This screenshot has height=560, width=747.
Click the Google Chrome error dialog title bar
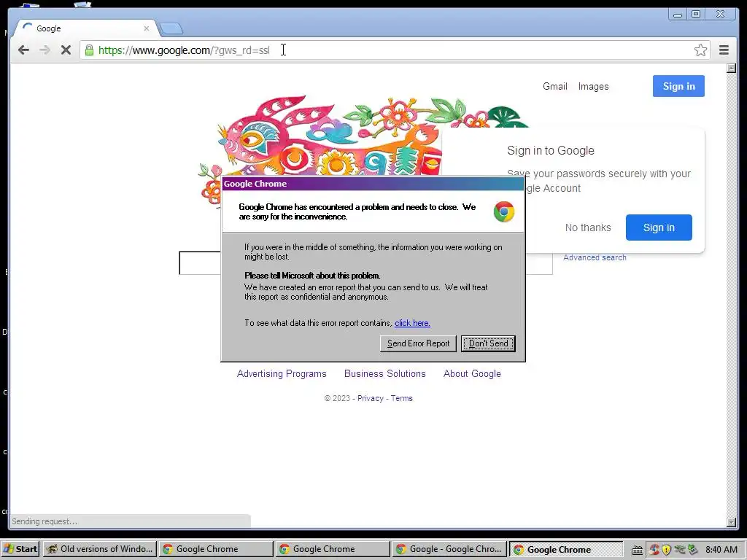[x=373, y=184]
